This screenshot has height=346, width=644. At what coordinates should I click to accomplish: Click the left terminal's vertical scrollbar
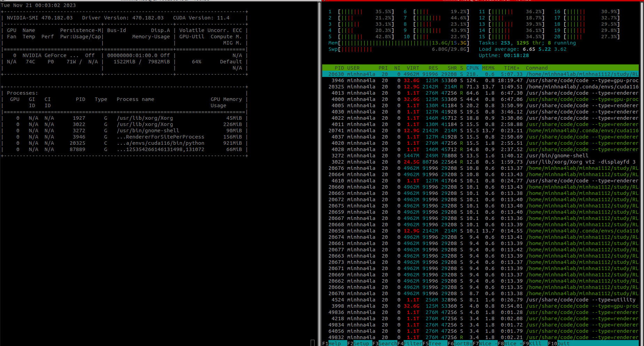[319, 174]
